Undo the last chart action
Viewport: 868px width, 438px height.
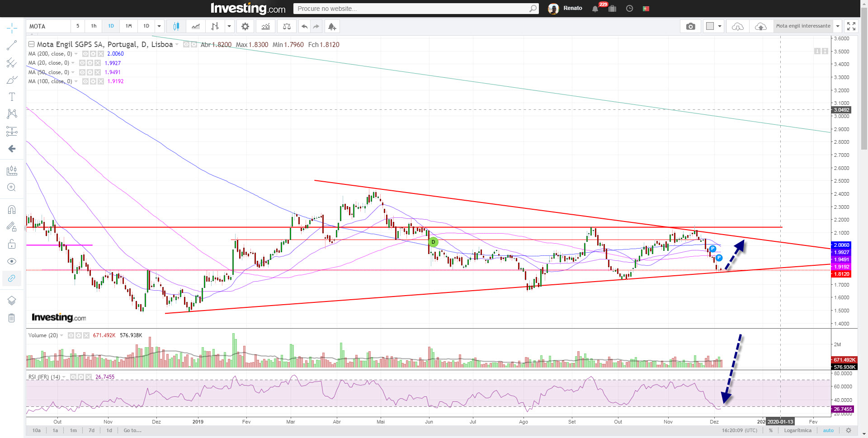pyautogui.click(x=305, y=26)
